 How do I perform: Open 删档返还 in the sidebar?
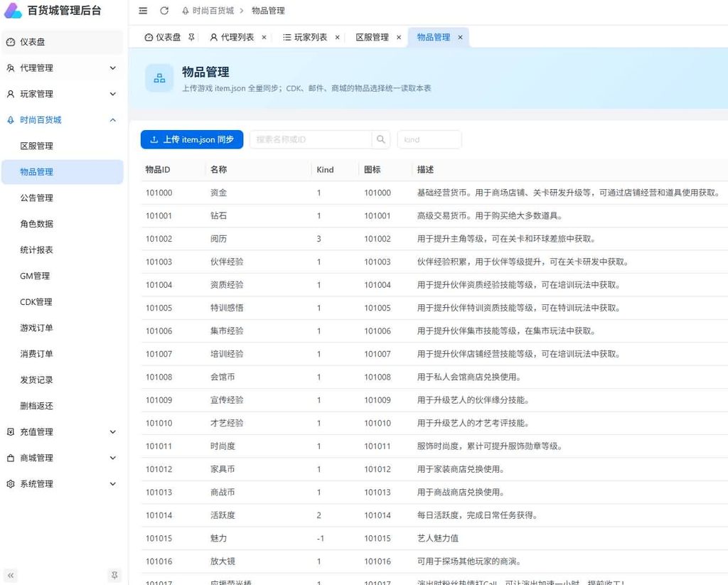tap(63, 406)
